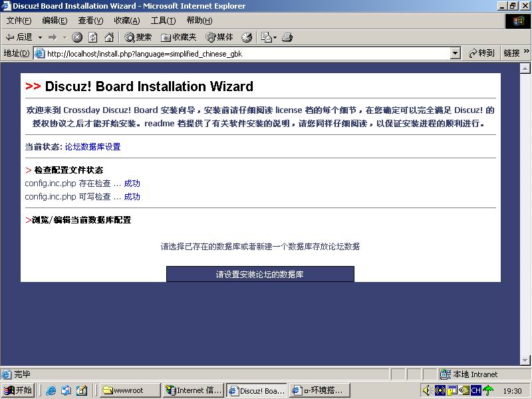Viewport: 532px width, 399px height.
Task: Click the Forward arrow toolbar button
Action: point(53,37)
